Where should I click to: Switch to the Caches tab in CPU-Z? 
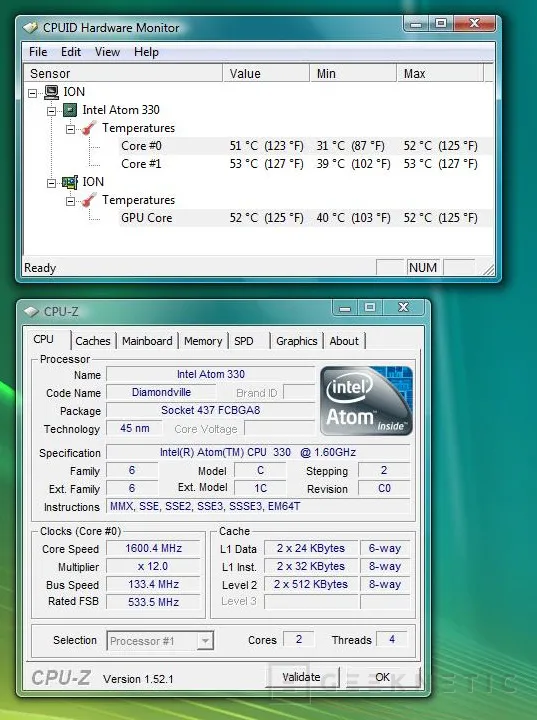[x=93, y=341]
